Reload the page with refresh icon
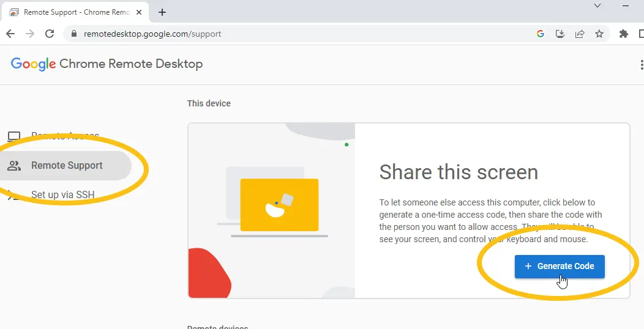The image size is (644, 329). 50,34
